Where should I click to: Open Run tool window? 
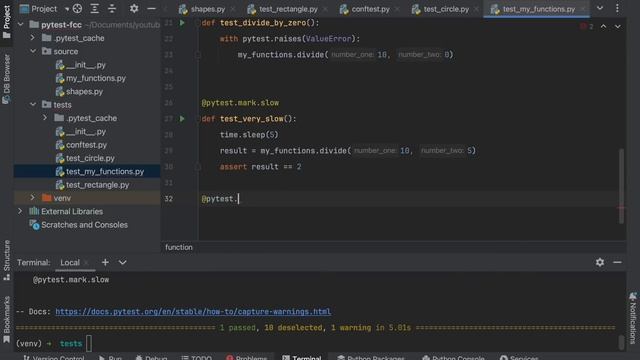coord(110,358)
